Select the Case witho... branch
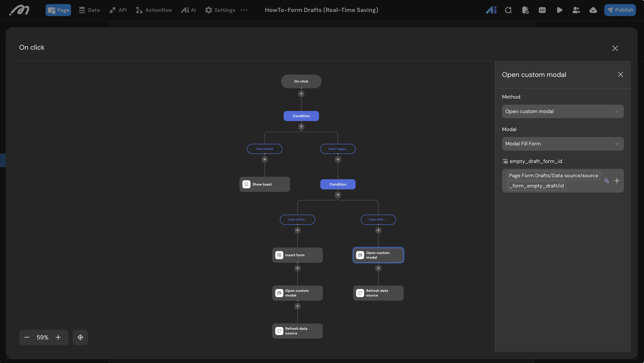Viewport: 644px width, 363px height. [297, 220]
